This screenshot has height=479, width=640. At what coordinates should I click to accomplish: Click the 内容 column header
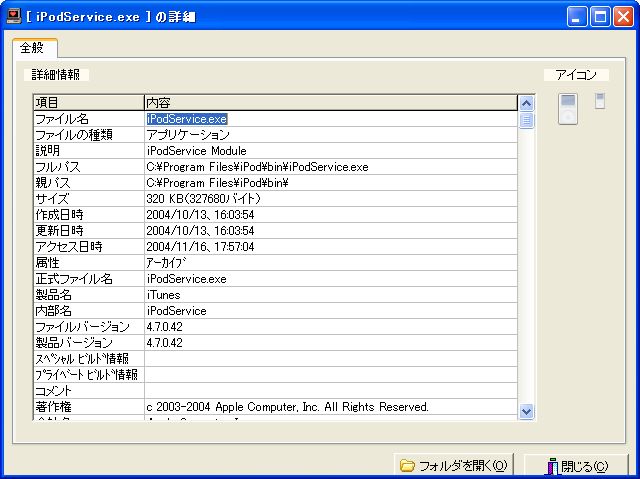331,102
